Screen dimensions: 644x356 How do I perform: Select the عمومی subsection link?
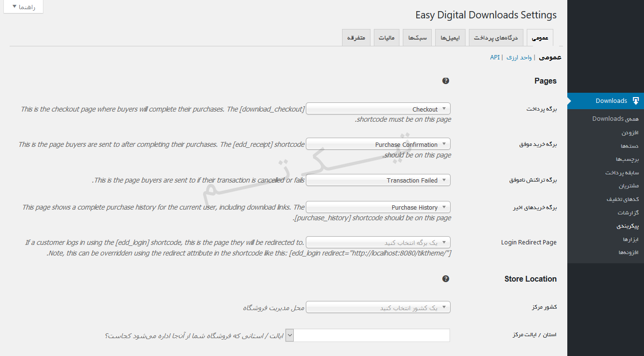point(550,57)
